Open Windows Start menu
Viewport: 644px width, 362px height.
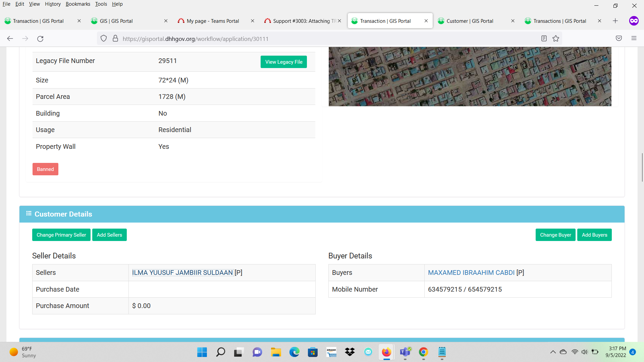202,352
